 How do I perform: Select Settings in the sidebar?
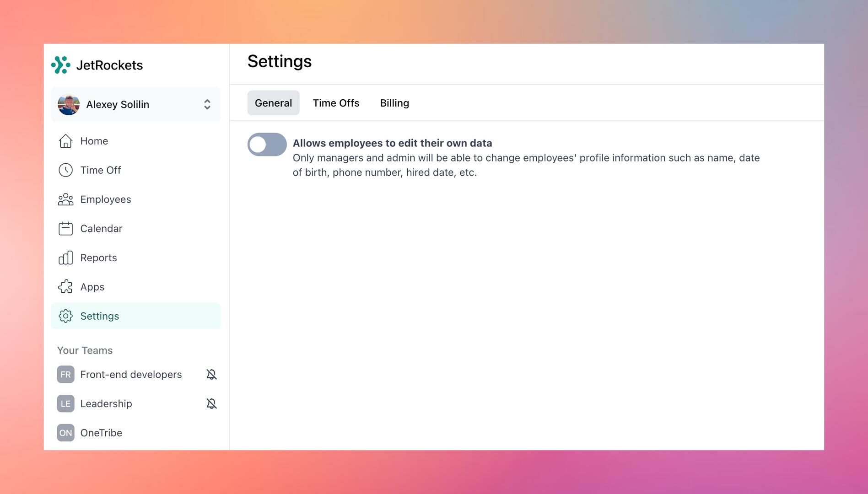[136, 316]
